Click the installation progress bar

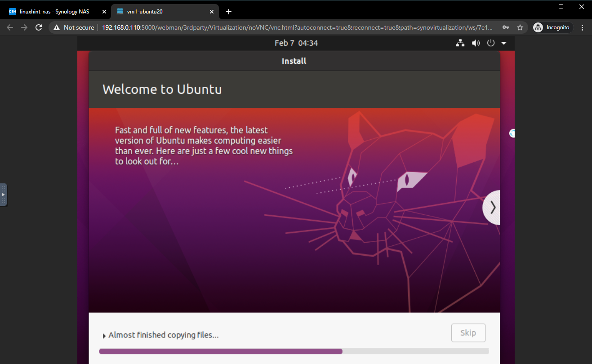click(x=294, y=351)
